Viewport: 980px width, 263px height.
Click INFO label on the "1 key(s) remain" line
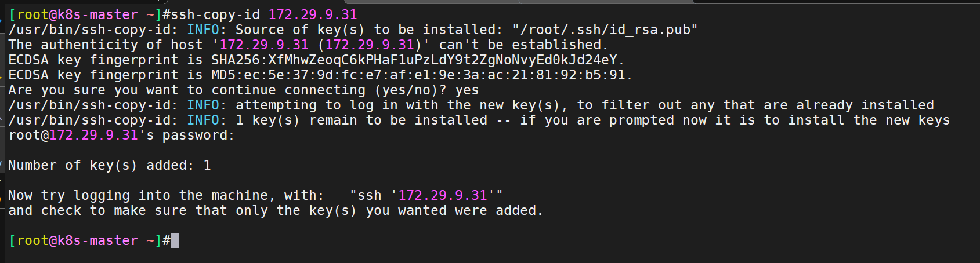(203, 120)
